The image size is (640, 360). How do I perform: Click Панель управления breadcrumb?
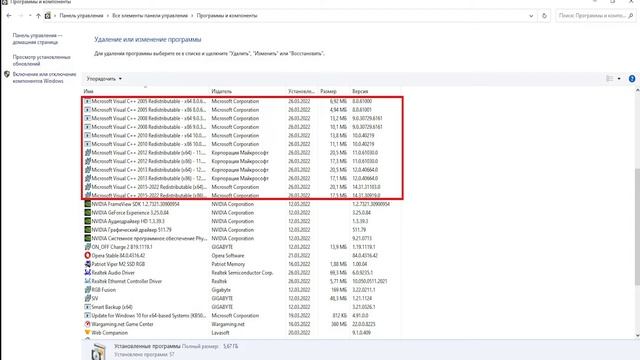click(81, 16)
